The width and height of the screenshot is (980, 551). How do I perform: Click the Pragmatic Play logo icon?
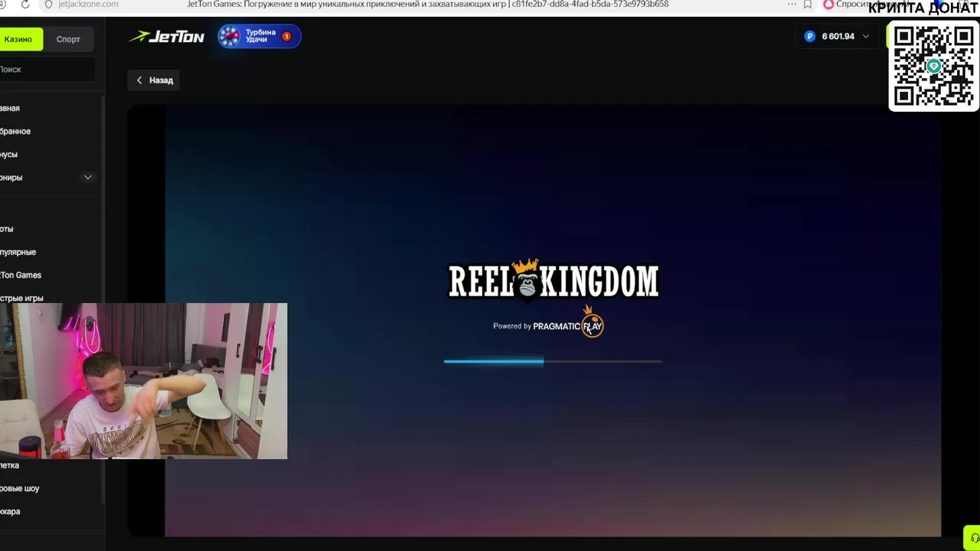[593, 322]
